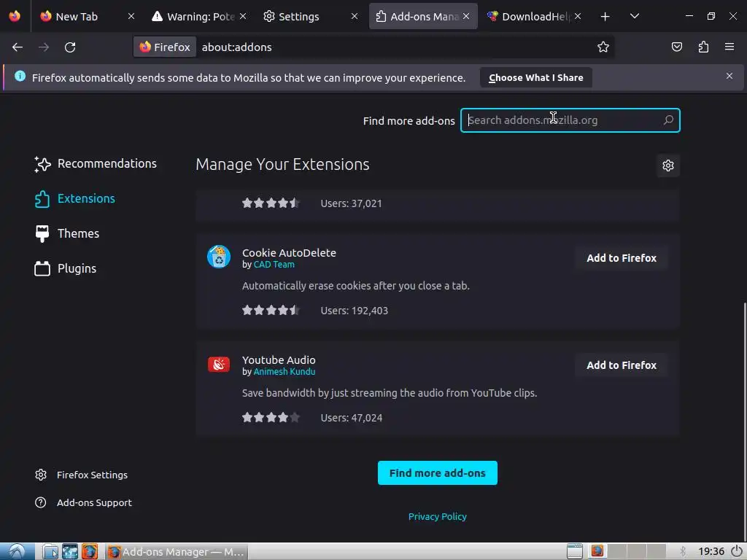The height and width of the screenshot is (560, 747).
Task: Click the power icon in taskbar
Action: coord(737,551)
